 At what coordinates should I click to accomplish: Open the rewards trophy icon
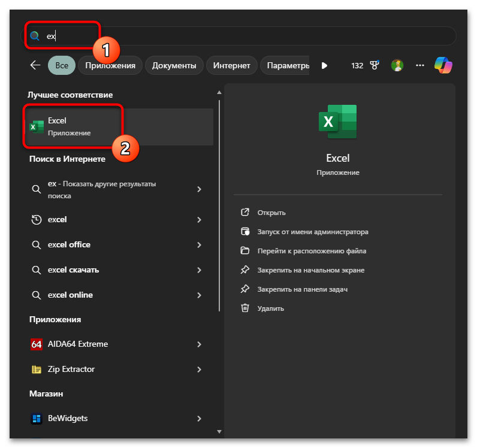coord(375,65)
